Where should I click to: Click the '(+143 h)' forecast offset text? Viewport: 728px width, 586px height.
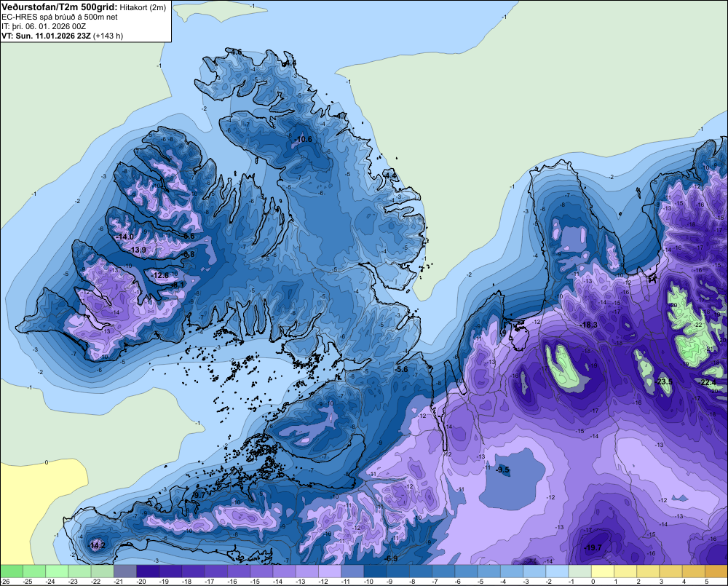[x=108, y=36]
